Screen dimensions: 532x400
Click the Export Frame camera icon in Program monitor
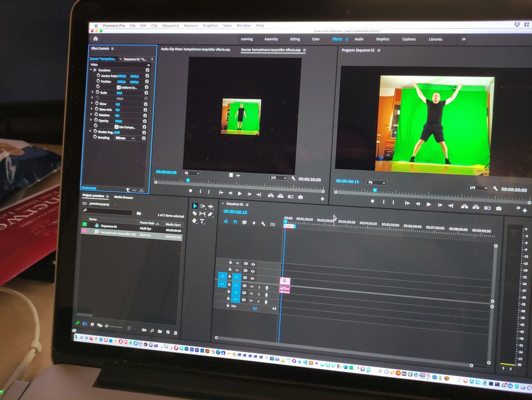[498, 208]
